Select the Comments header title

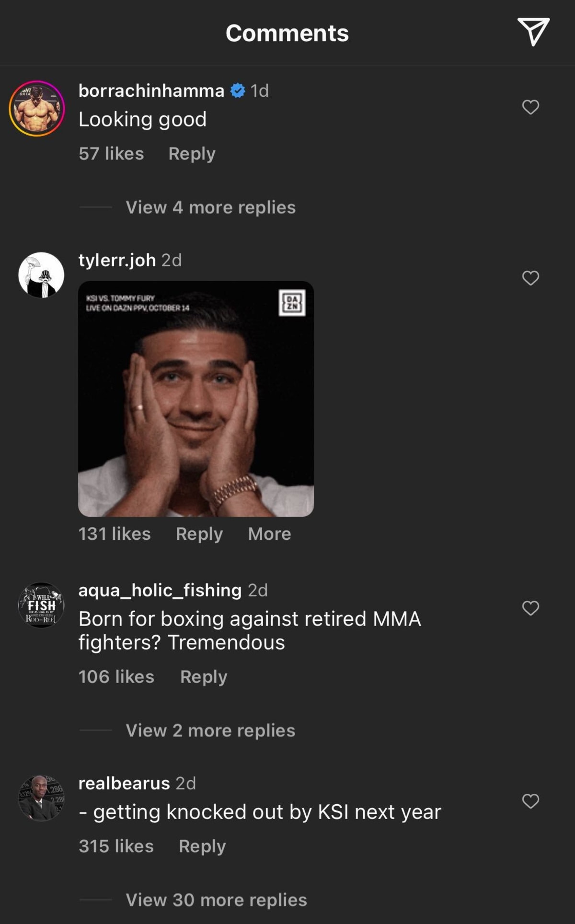pos(287,33)
